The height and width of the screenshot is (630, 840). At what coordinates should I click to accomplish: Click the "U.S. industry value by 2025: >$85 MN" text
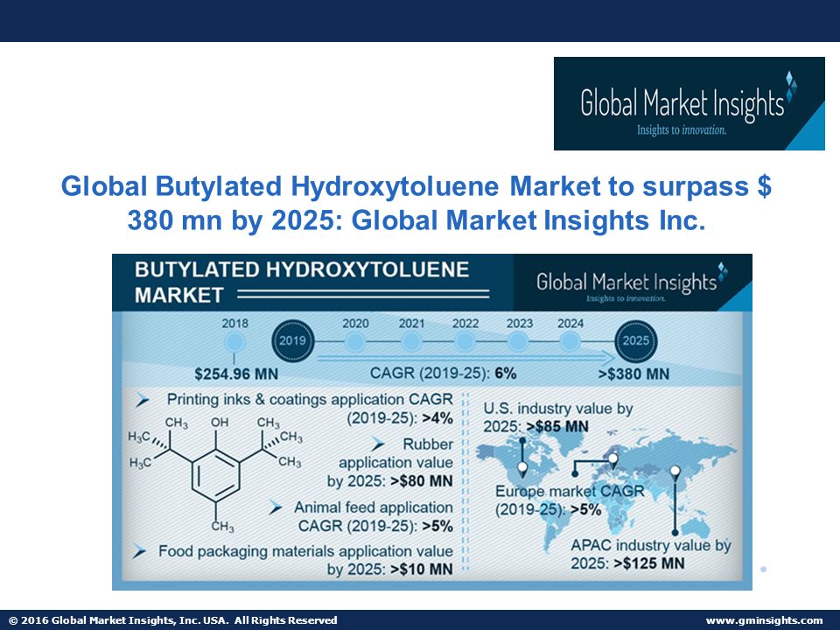tap(557, 417)
